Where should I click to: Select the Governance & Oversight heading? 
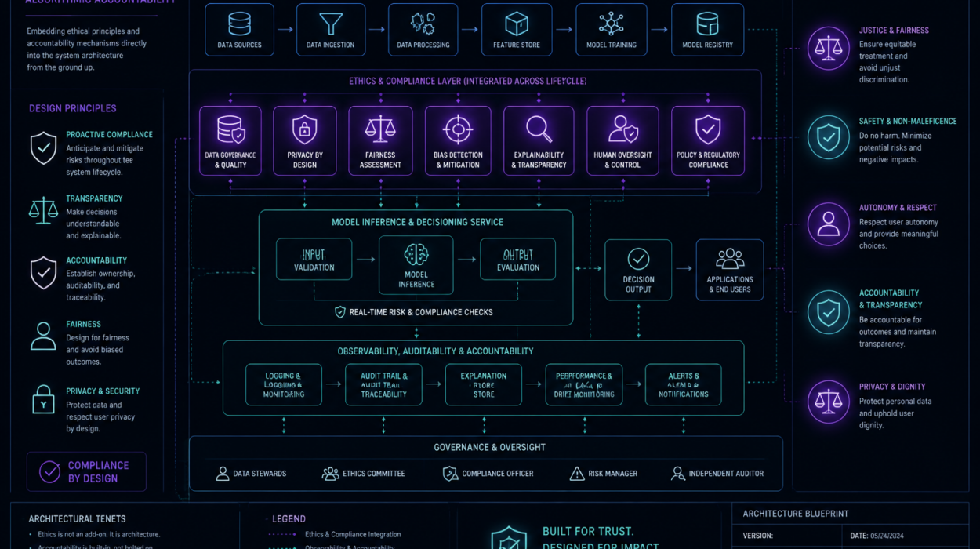(490, 447)
